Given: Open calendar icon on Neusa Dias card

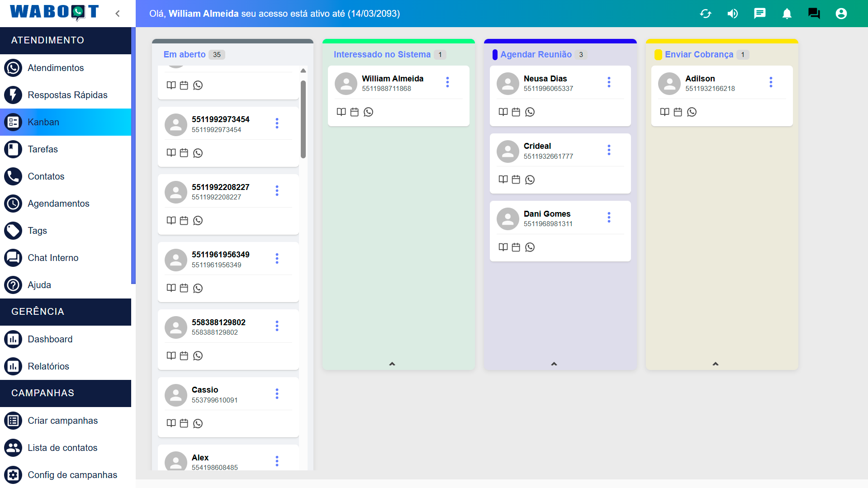Looking at the screenshot, I should tap(516, 112).
